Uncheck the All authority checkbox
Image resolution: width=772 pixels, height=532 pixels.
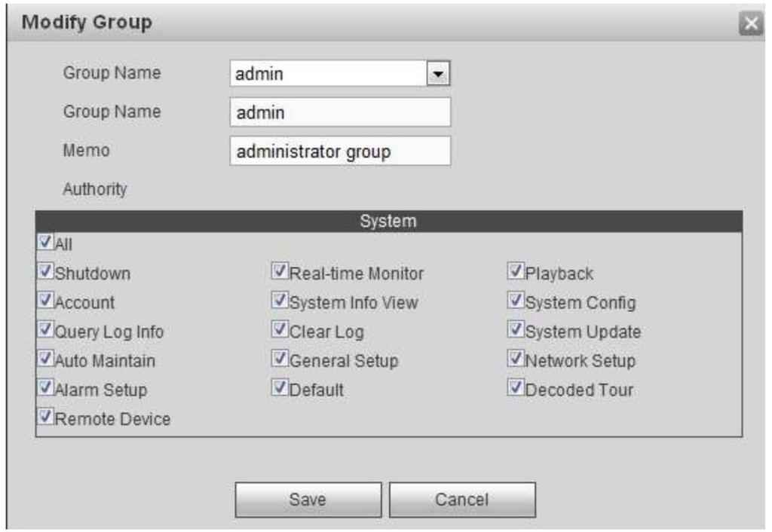click(46, 242)
